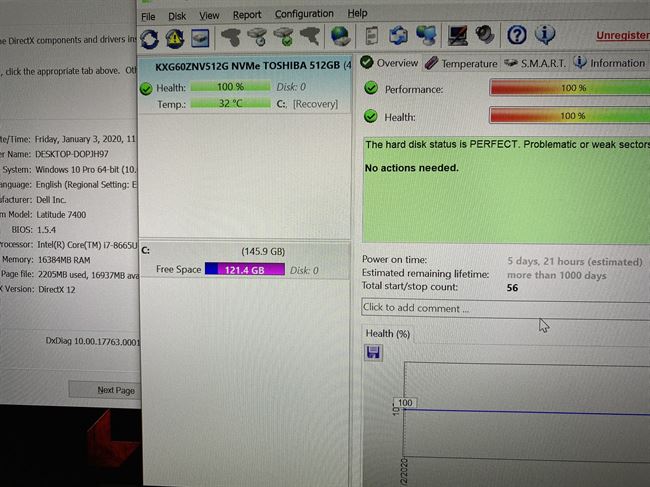Click the No actions needed text
Viewport: 650px width, 487px height.
click(412, 168)
